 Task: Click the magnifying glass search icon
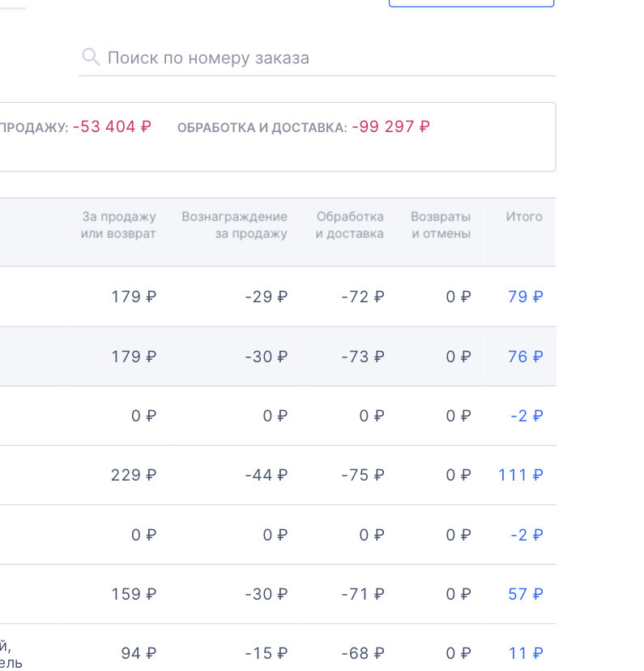91,57
